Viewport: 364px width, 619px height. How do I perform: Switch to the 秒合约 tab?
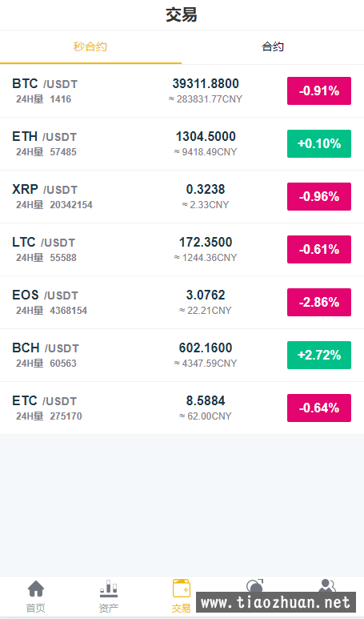90,47
